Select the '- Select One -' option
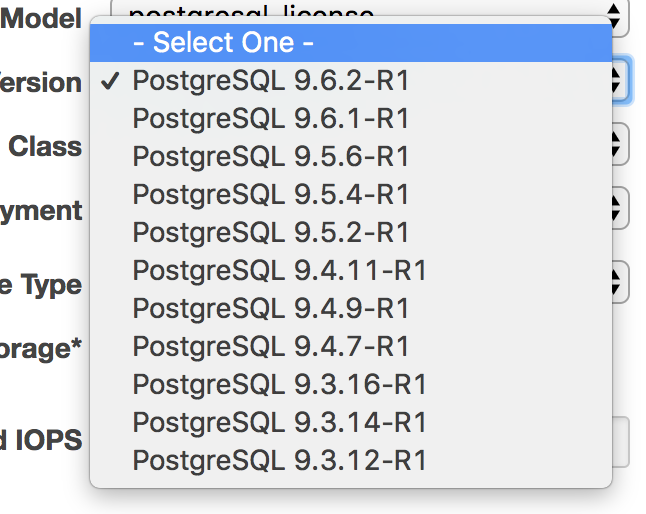The height and width of the screenshot is (514, 646). click(351, 43)
